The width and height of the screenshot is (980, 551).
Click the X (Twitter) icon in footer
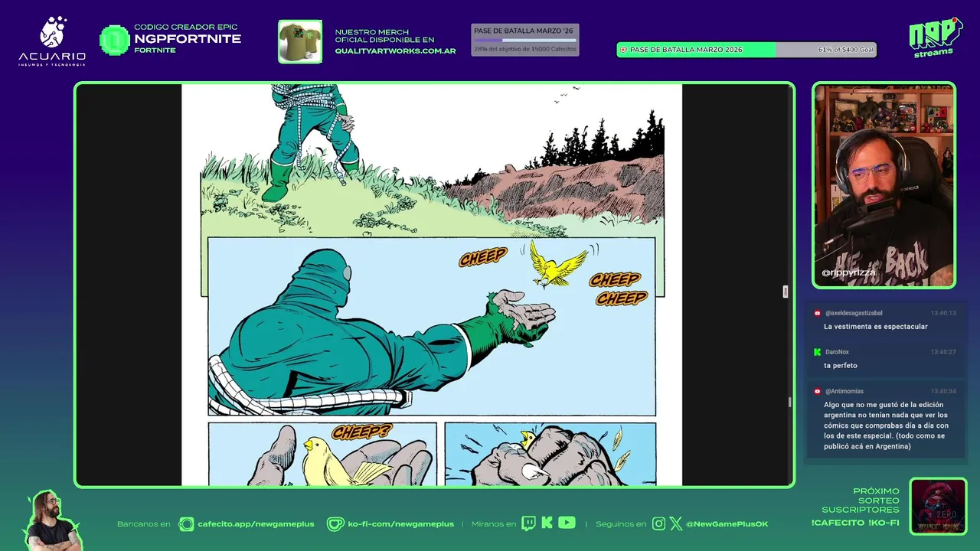(x=676, y=524)
